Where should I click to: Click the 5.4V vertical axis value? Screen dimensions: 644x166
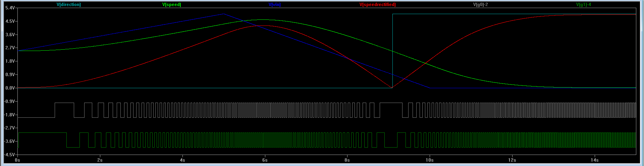(10, 8)
